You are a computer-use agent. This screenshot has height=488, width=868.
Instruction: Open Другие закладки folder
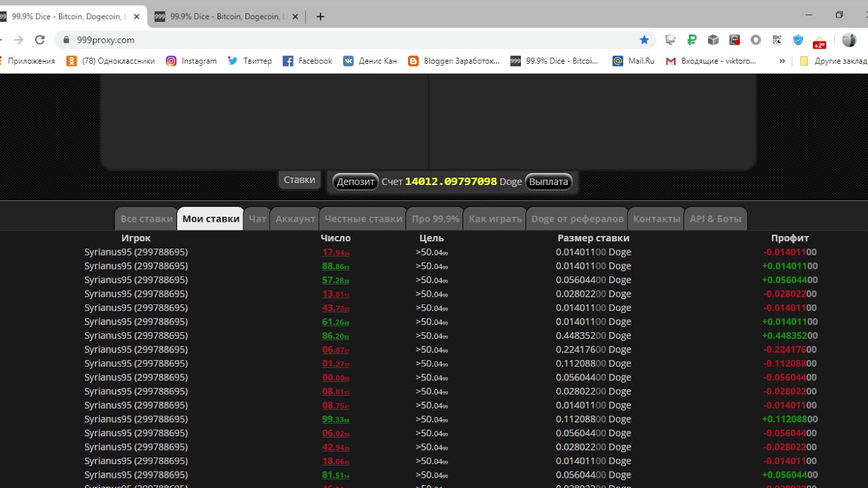click(833, 61)
